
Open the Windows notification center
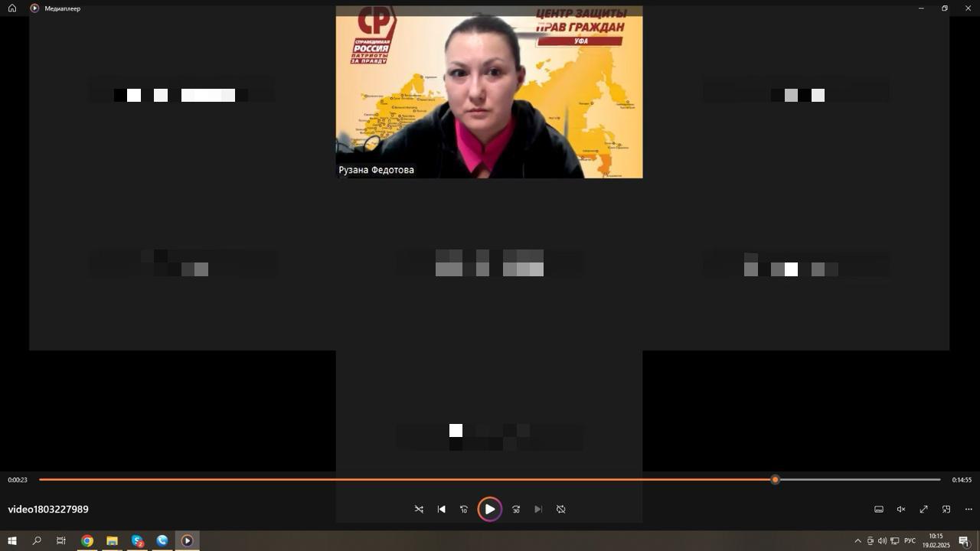[x=964, y=541]
